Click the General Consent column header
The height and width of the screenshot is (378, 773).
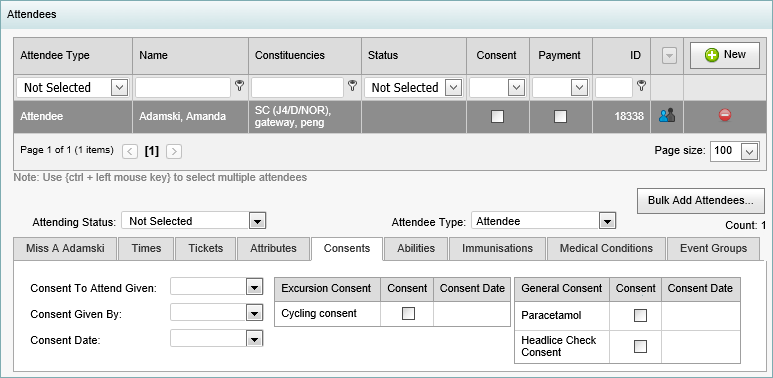point(562,288)
